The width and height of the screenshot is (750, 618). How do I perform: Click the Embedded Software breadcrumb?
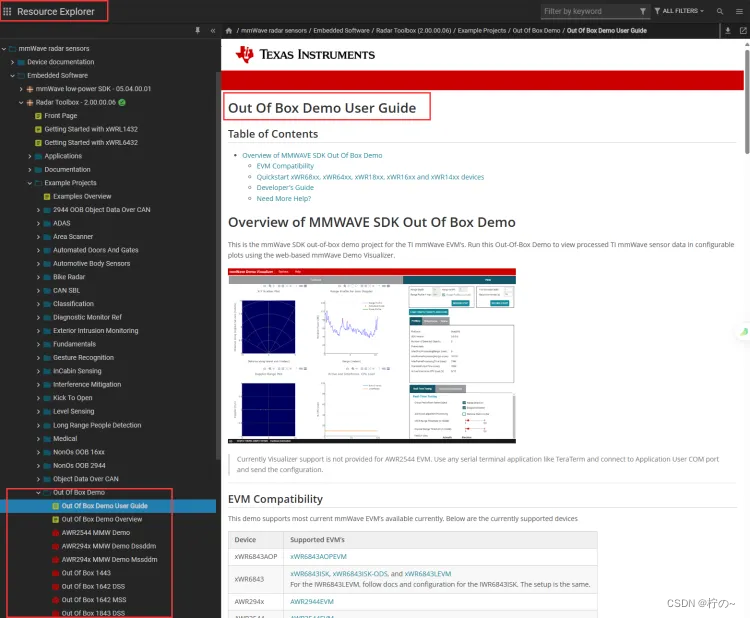[x=342, y=31]
